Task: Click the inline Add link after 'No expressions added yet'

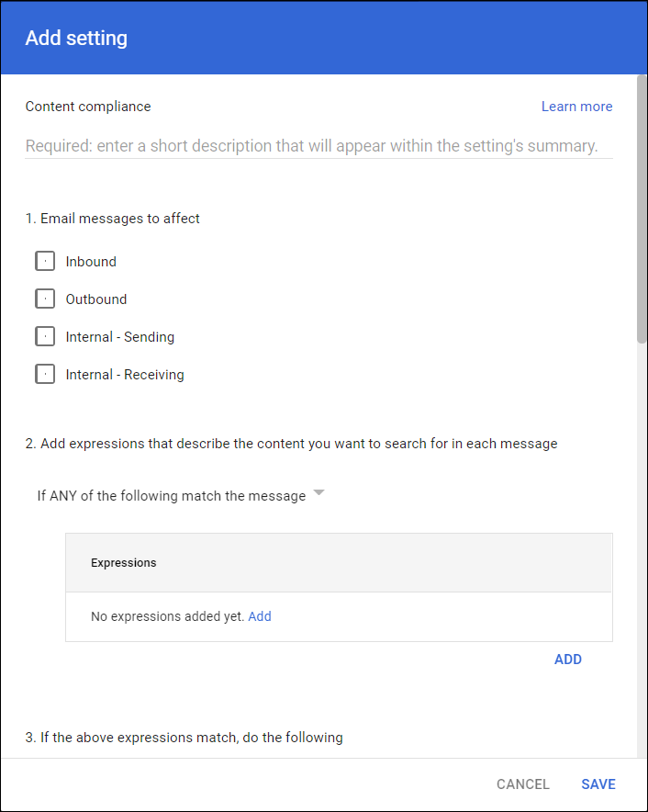Action: click(260, 616)
